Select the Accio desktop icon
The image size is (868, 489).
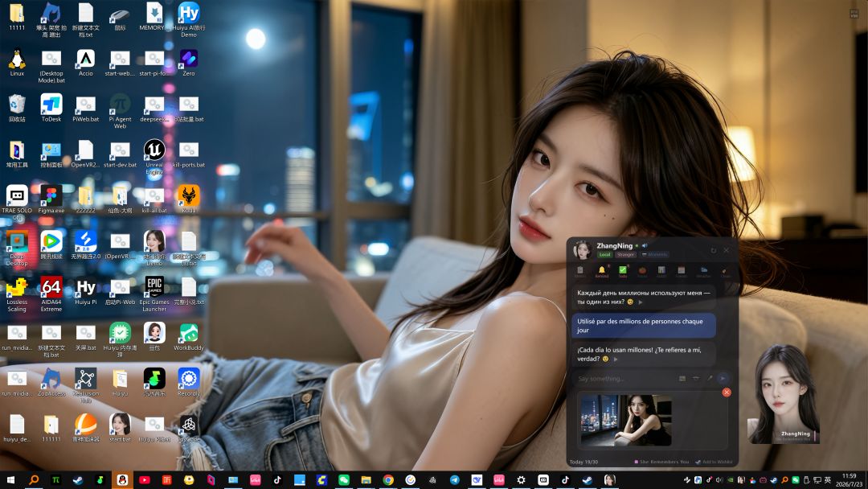[86, 63]
